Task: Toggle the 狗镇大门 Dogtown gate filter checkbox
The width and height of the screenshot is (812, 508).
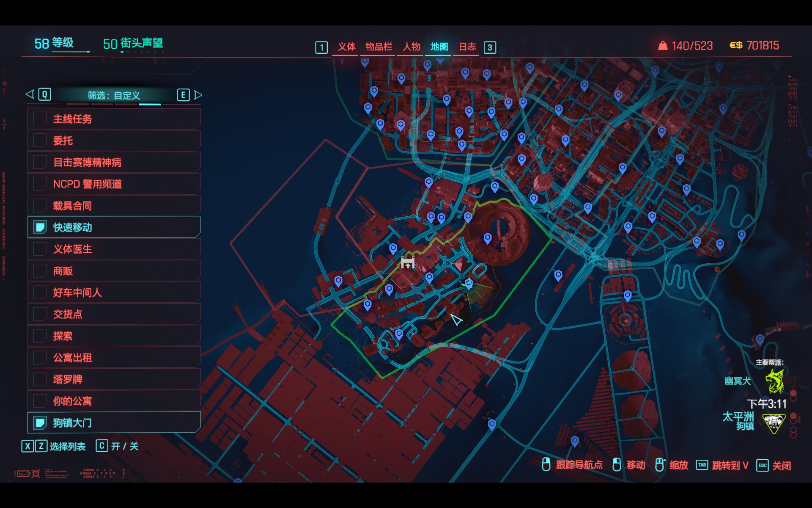Action: 40,422
